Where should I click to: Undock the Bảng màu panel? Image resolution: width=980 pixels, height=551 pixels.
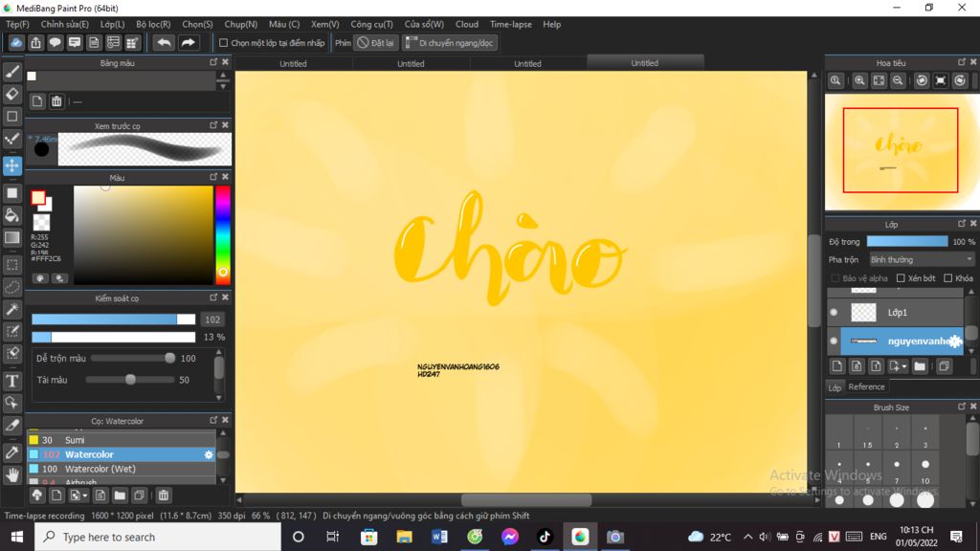pos(213,62)
